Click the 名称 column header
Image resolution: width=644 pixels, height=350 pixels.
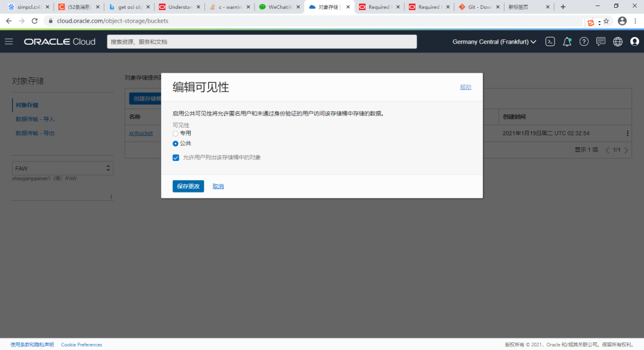[135, 117]
